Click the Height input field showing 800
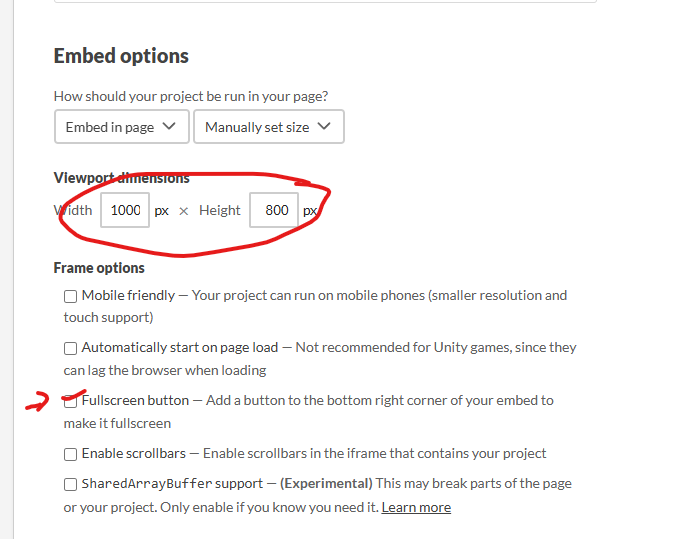The image size is (683, 539). (x=275, y=210)
